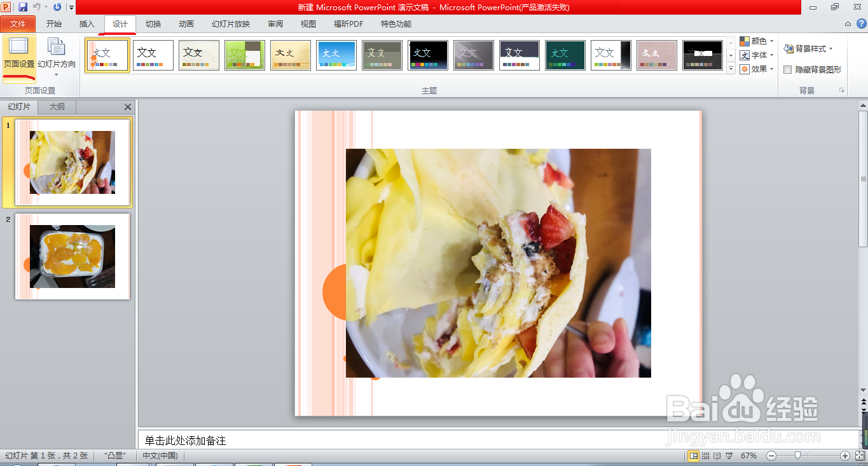Switch to the 大纲 outline tab
This screenshot has height=466, width=868.
(57, 107)
